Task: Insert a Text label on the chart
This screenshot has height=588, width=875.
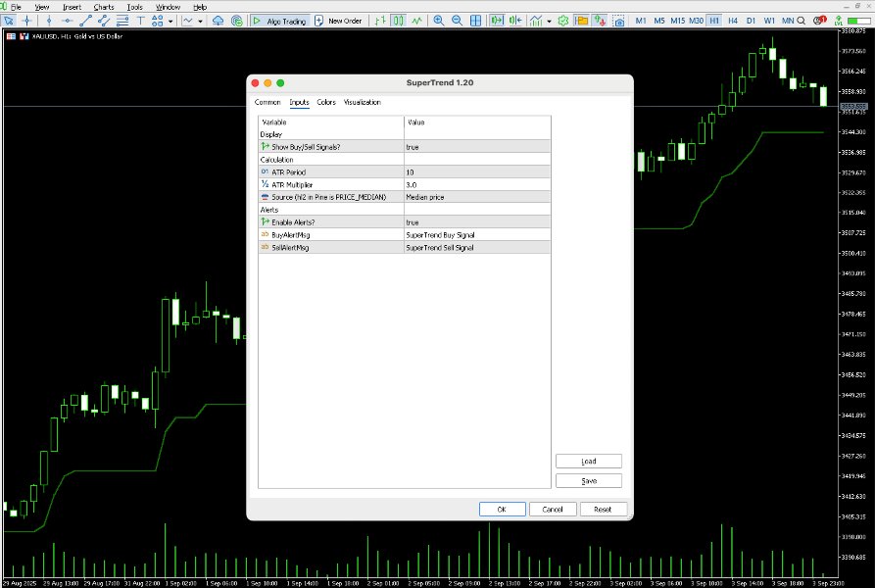Action: [140, 20]
